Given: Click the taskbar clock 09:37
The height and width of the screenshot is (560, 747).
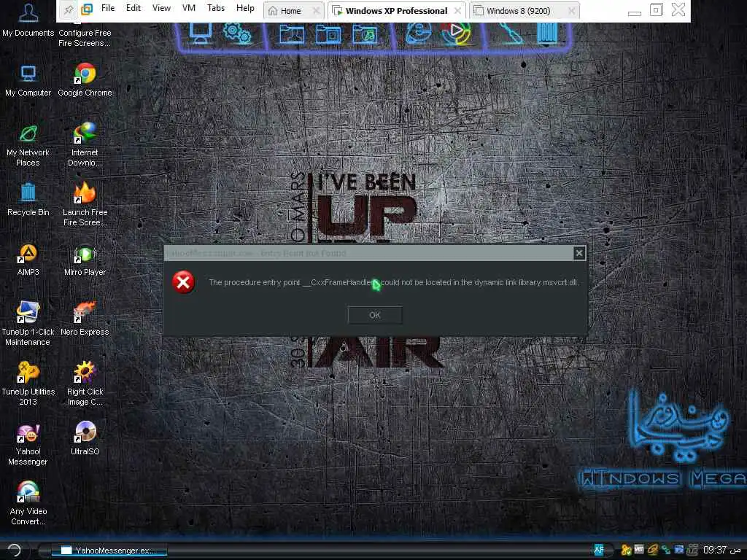Looking at the screenshot, I should tap(721, 550).
